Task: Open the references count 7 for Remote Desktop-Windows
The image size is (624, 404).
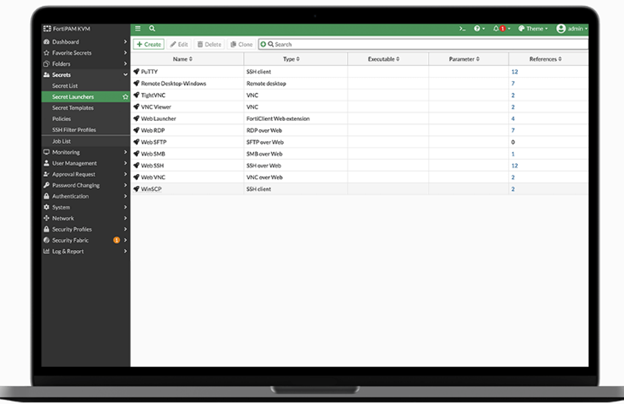Action: coord(513,83)
